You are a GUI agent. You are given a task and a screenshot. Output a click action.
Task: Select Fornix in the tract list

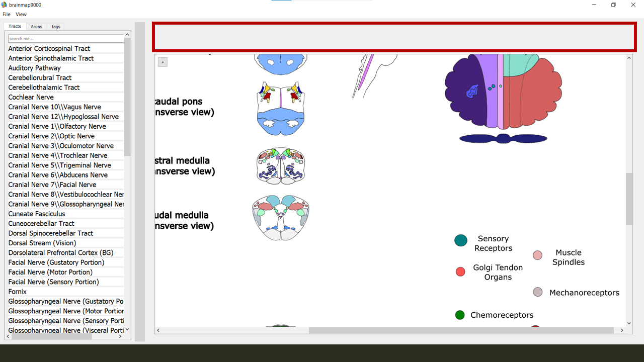click(x=18, y=292)
